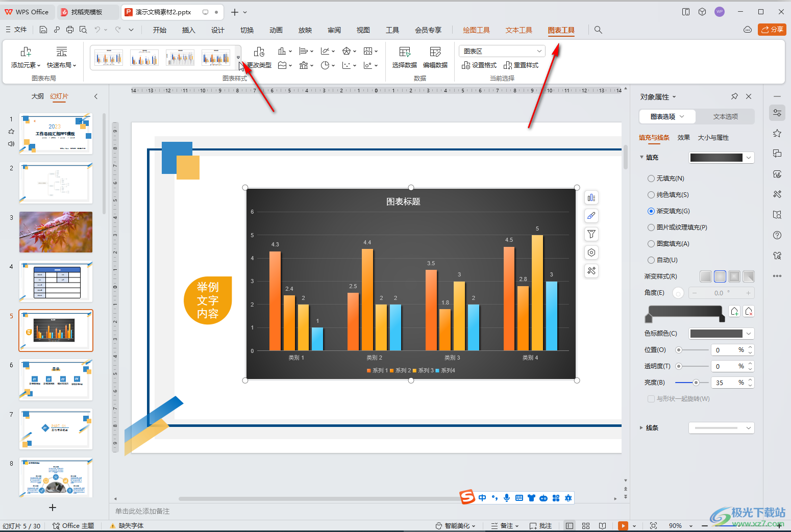Click Comments (批注) button in status bar

click(x=540, y=526)
